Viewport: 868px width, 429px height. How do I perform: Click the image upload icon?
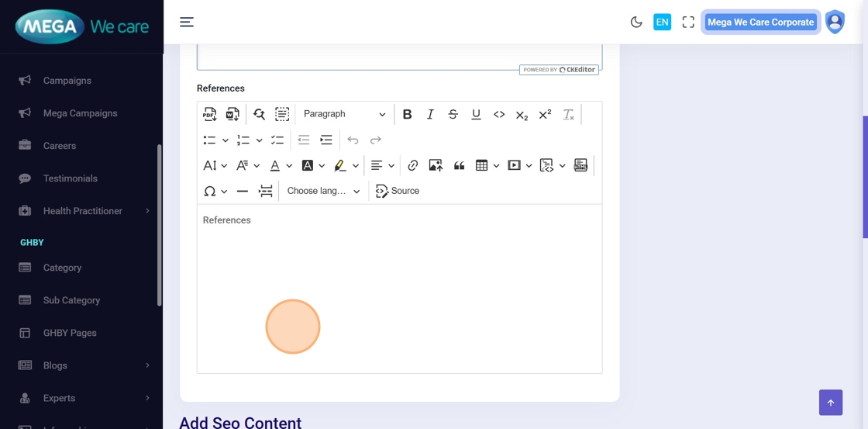[436, 165]
